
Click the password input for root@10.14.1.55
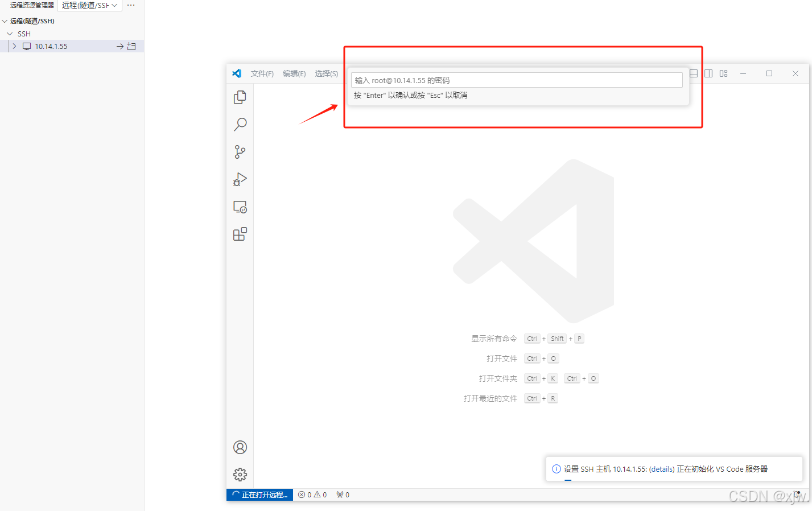coord(517,80)
